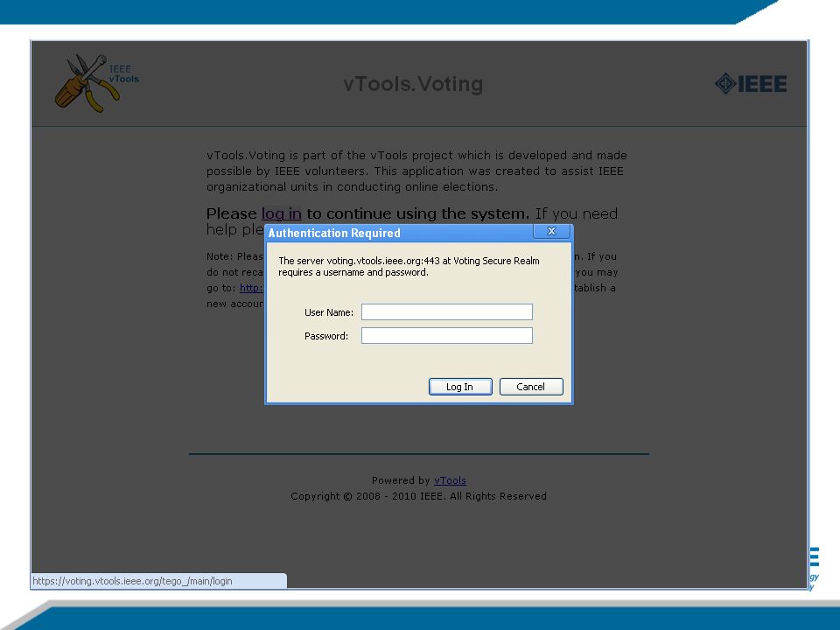Cancel the authentication dialog
Screen dimensions: 840x630
click(531, 387)
